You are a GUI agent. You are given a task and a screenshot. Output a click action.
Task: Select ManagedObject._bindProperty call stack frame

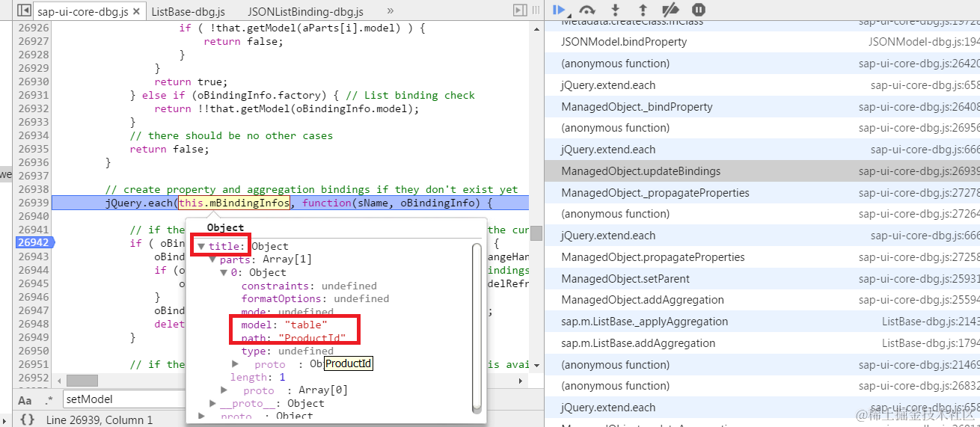pyautogui.click(x=762, y=107)
